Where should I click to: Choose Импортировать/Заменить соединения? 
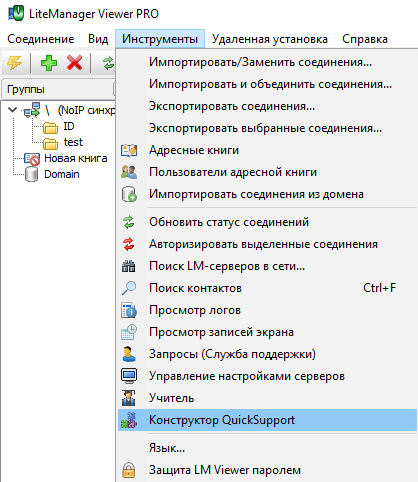pyautogui.click(x=267, y=62)
